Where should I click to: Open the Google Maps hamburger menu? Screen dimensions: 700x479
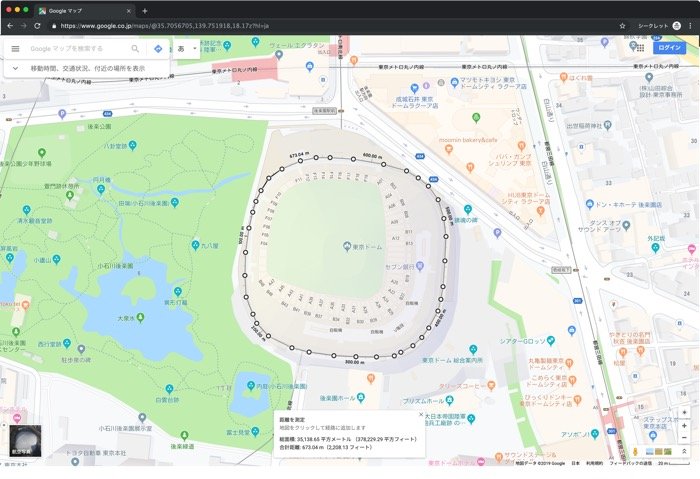point(15,49)
